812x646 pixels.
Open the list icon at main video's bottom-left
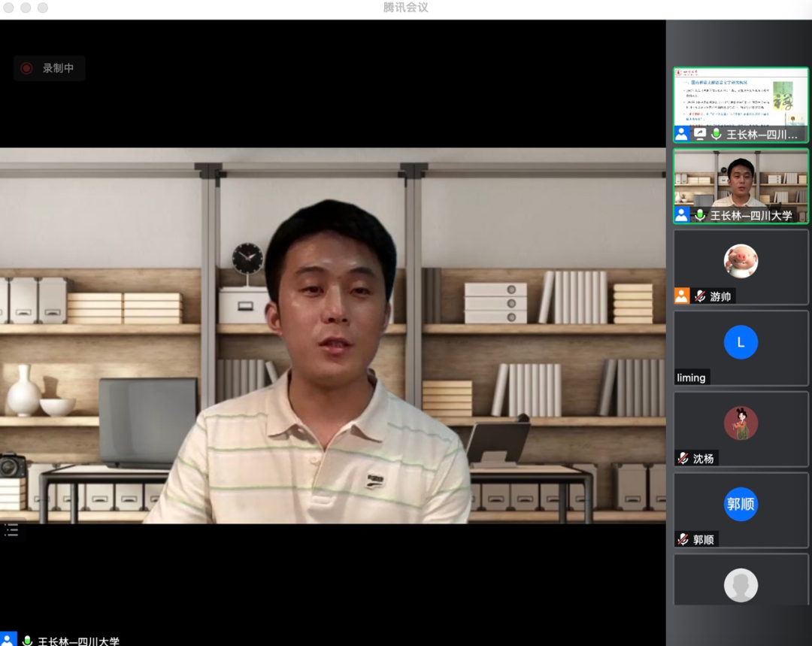pos(11,530)
